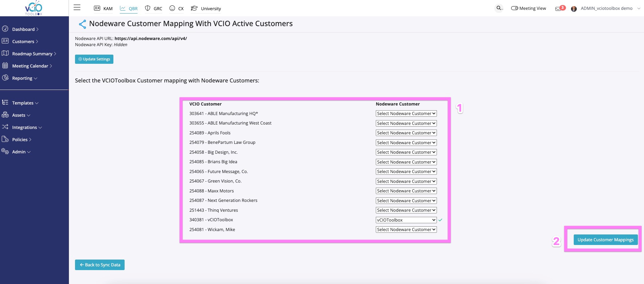The image size is (644, 284).
Task: Open Nodeware dropdown for ABLE Manufacturing HQ
Action: click(406, 114)
